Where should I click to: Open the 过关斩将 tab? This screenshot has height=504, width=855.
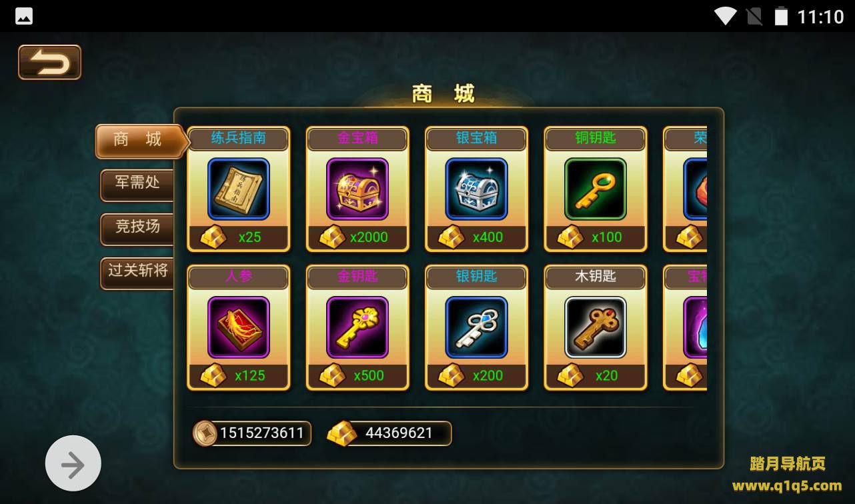(x=137, y=273)
